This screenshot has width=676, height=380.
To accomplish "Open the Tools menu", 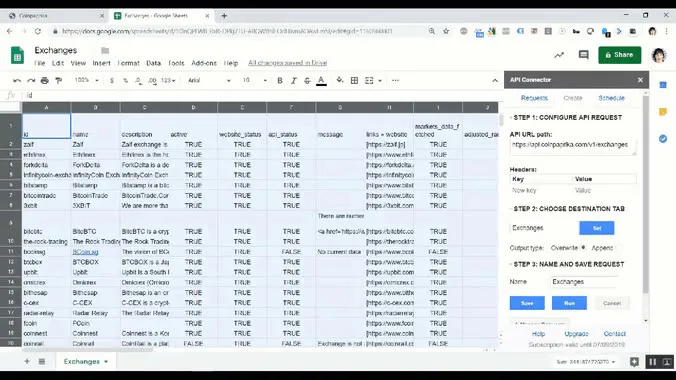I will pos(176,63).
